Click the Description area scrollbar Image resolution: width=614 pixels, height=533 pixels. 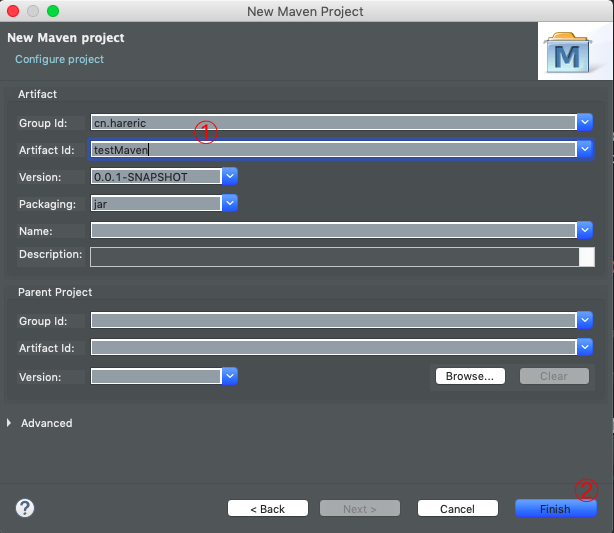(x=587, y=257)
